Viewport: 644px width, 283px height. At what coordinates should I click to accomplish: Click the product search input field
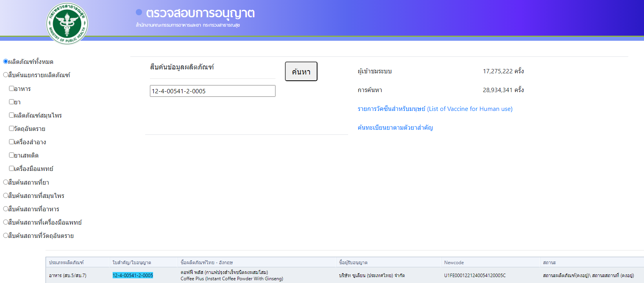click(212, 91)
